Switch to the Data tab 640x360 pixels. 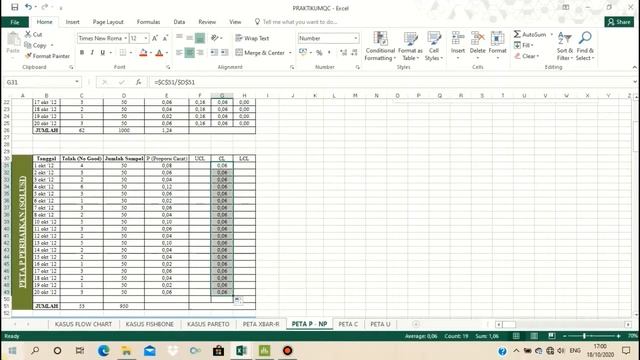(179, 22)
